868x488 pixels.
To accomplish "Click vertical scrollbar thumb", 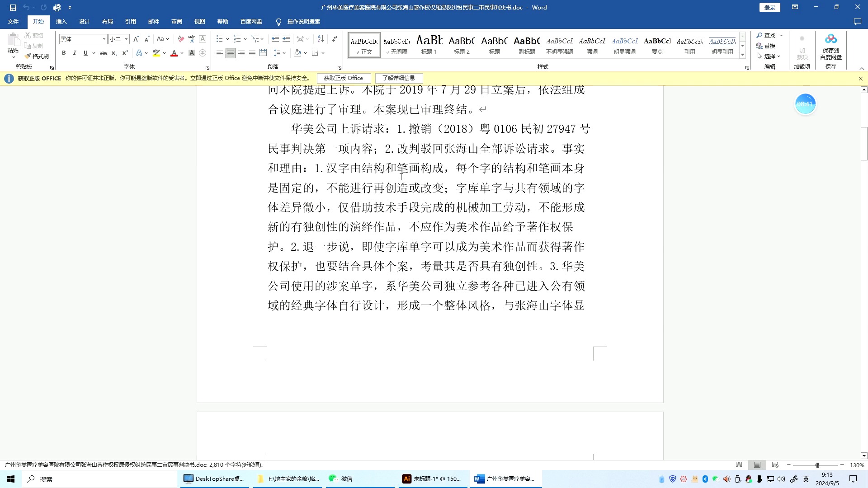I will click(x=864, y=144).
